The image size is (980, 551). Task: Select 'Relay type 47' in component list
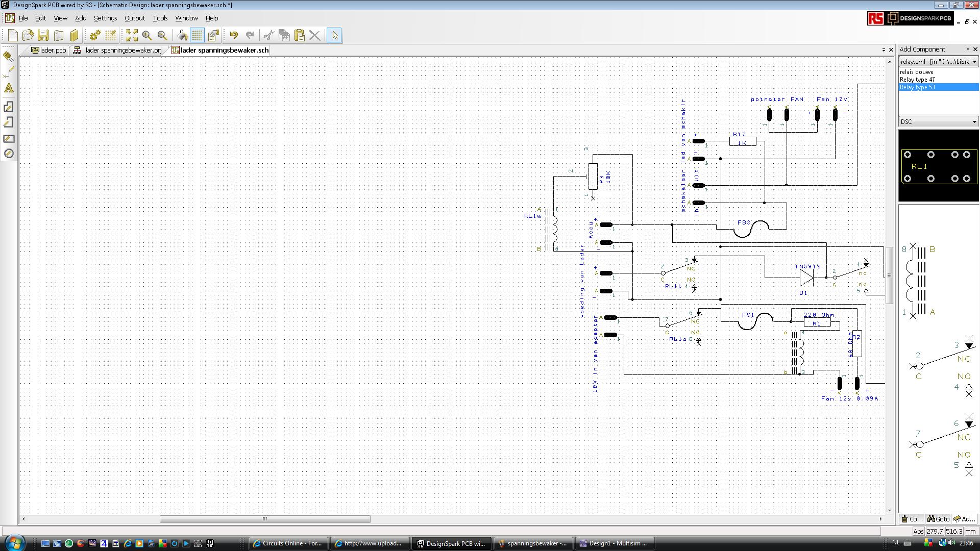coord(917,80)
